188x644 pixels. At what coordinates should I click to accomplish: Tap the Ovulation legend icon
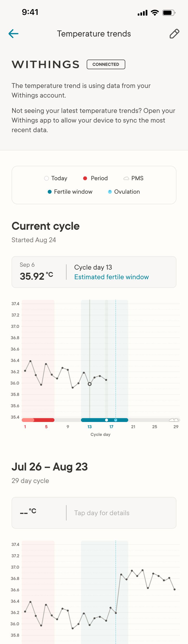(x=109, y=192)
